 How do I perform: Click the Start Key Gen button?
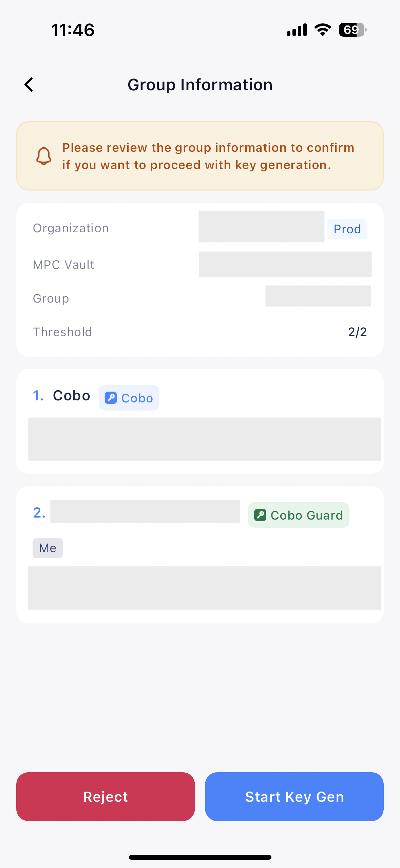pos(294,796)
